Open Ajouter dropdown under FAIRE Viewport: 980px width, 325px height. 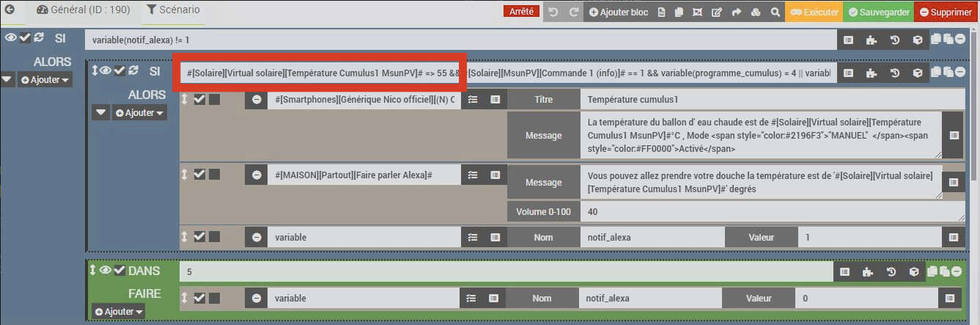[x=118, y=312]
